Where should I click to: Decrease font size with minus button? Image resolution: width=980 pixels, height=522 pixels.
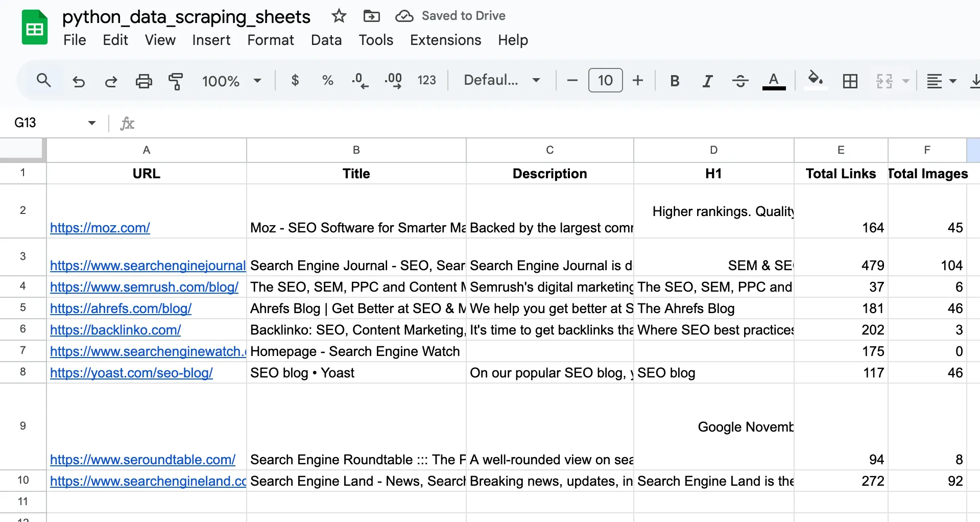click(572, 80)
